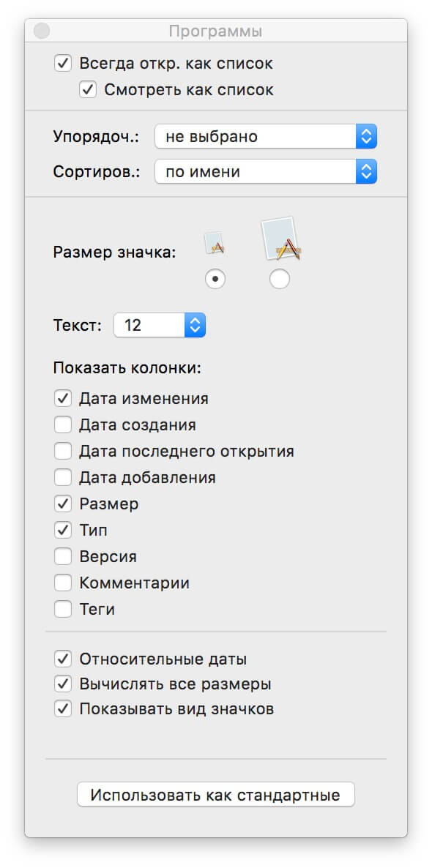This screenshot has height=868, width=432.
Task: Enable Дата последнего открытия column
Action: pyautogui.click(x=63, y=451)
